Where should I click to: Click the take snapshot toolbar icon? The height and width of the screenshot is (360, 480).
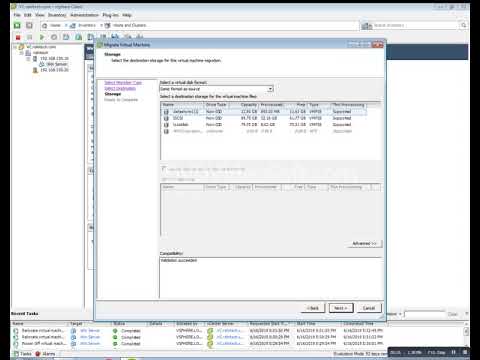point(66,37)
